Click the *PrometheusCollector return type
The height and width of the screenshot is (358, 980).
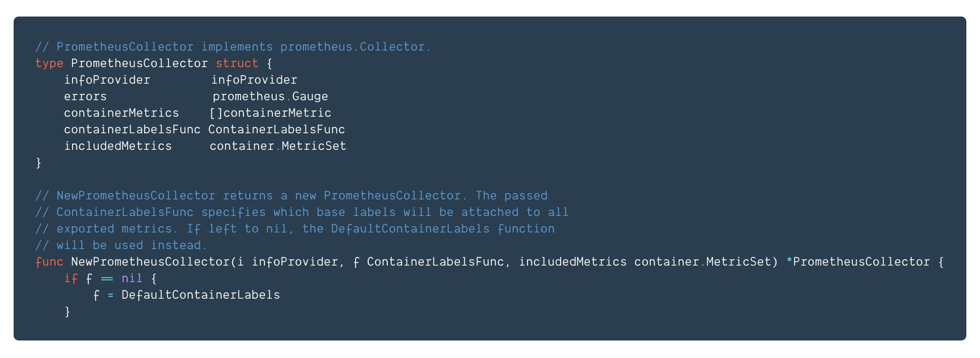pos(858,262)
